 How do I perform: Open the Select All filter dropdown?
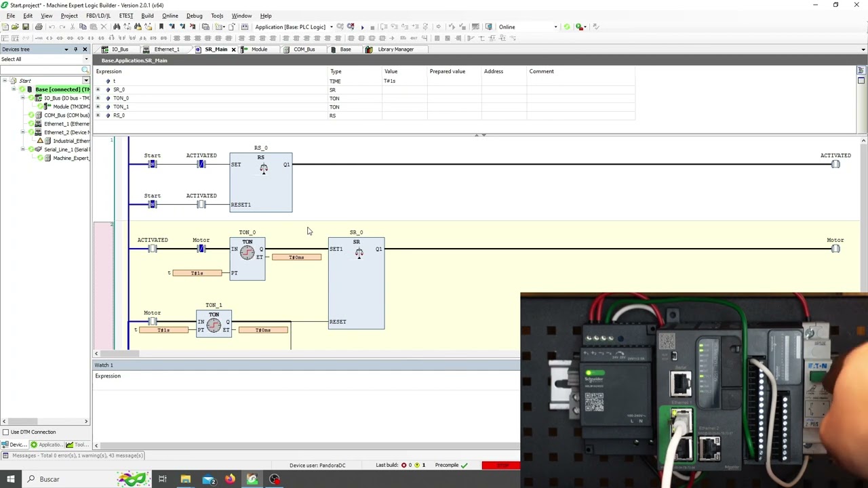tap(86, 60)
